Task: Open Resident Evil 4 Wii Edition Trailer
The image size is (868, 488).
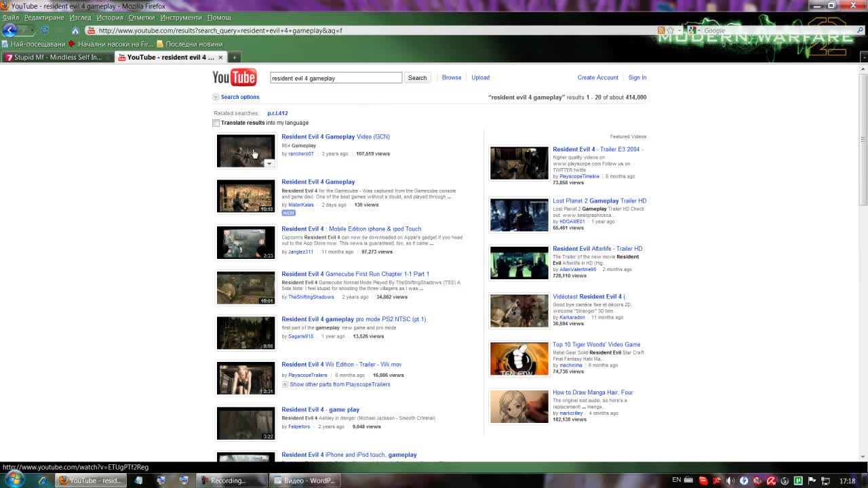Action: point(342,364)
